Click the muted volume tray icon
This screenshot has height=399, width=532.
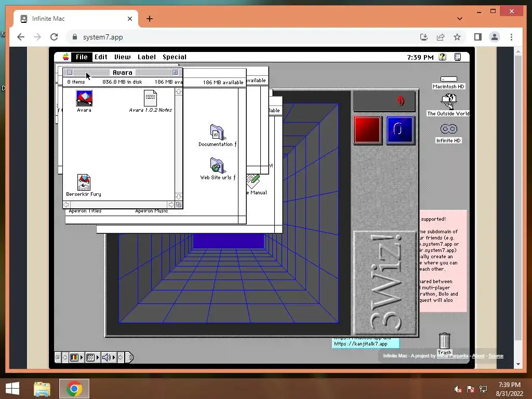pos(458,389)
